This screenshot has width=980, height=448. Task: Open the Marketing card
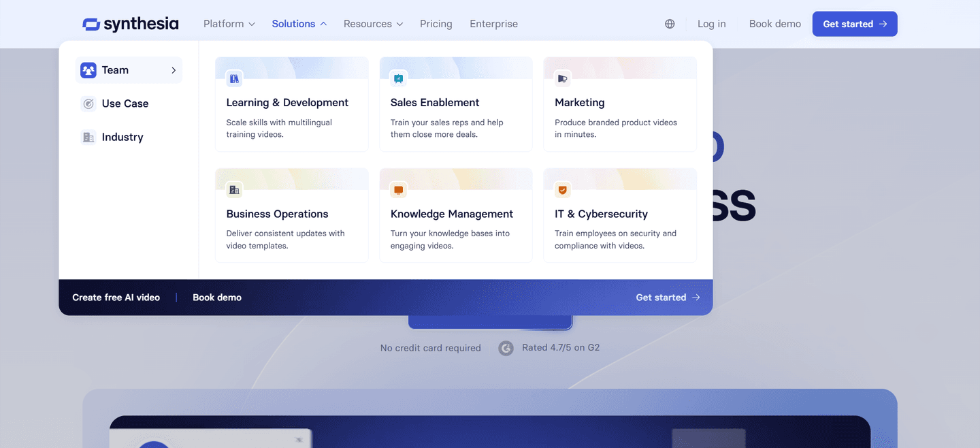[620, 104]
